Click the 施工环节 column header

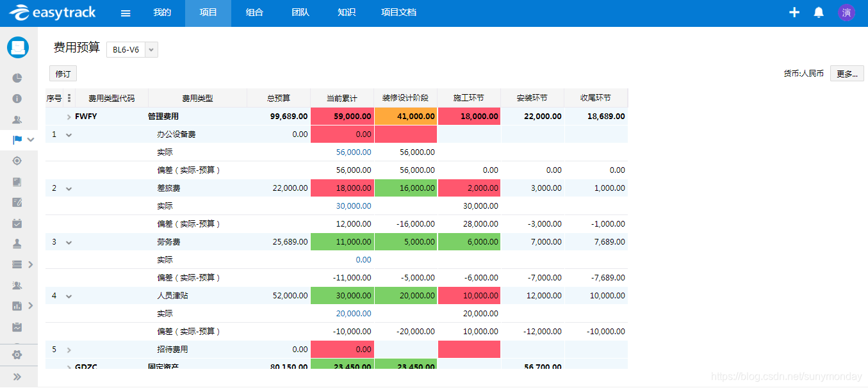[469, 98]
